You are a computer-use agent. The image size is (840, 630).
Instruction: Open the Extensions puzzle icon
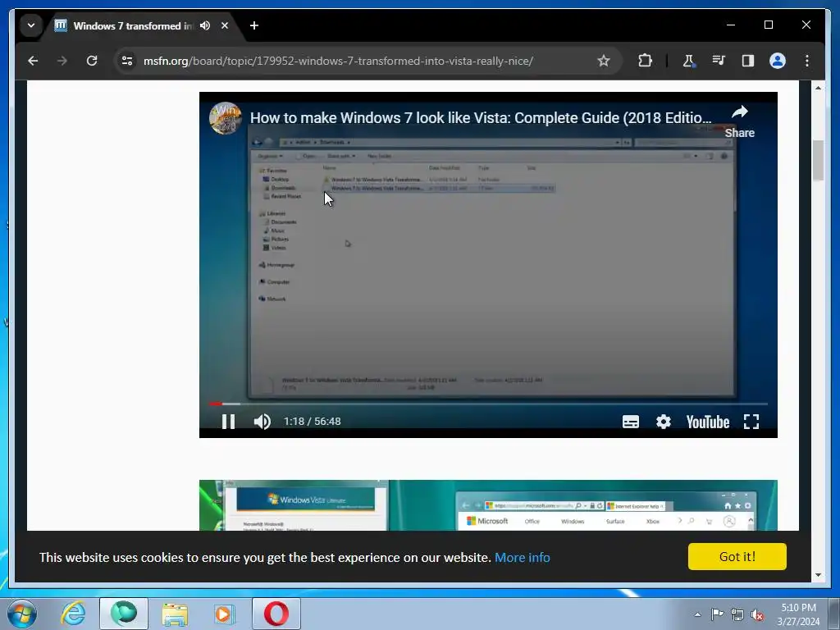pos(646,61)
